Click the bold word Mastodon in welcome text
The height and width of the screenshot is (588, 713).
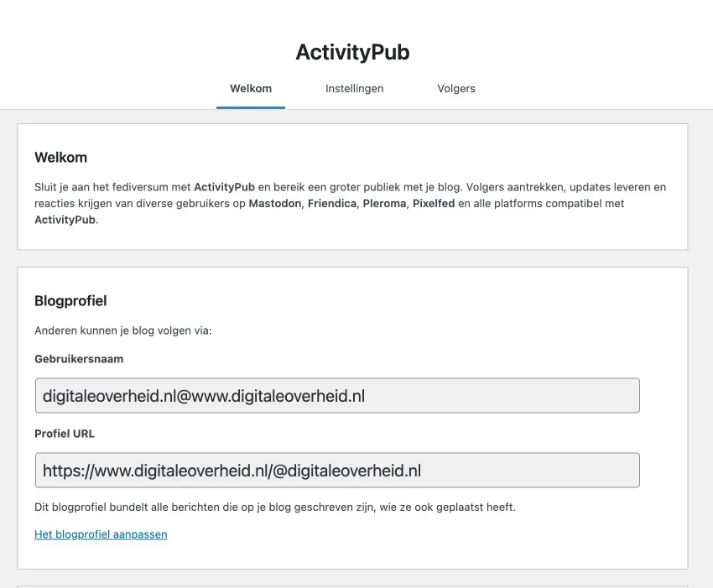click(274, 203)
